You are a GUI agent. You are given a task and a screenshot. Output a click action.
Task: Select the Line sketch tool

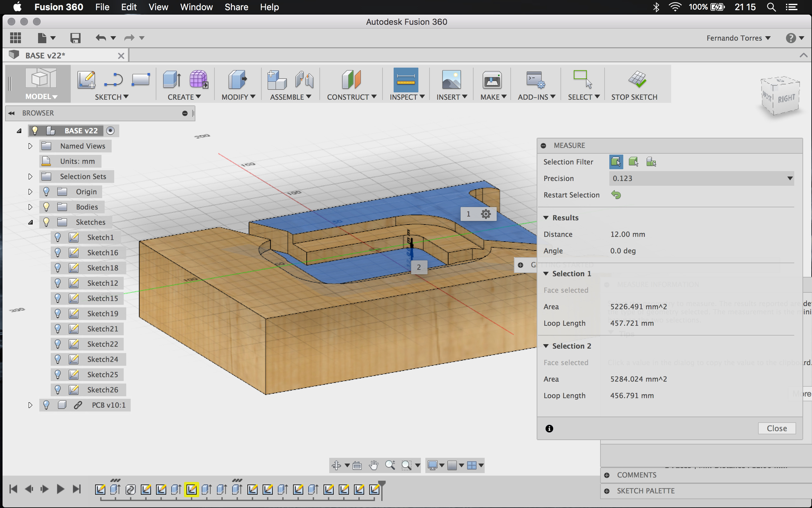tap(113, 80)
